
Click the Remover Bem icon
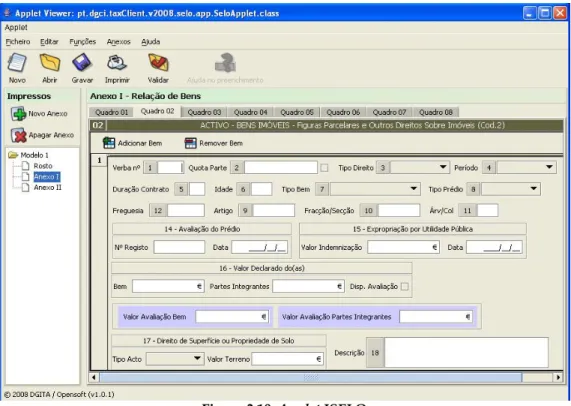tap(190, 143)
